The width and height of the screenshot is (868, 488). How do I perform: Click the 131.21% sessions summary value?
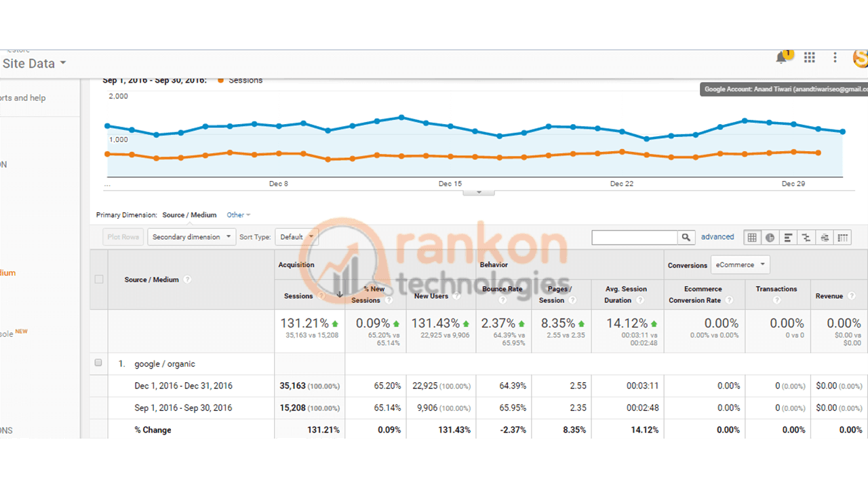click(304, 323)
